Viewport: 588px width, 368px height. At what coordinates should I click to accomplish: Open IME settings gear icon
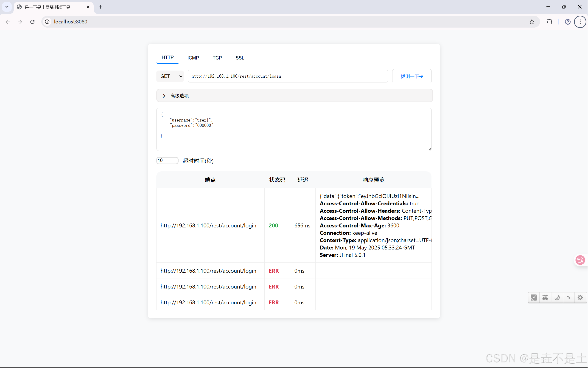(580, 297)
